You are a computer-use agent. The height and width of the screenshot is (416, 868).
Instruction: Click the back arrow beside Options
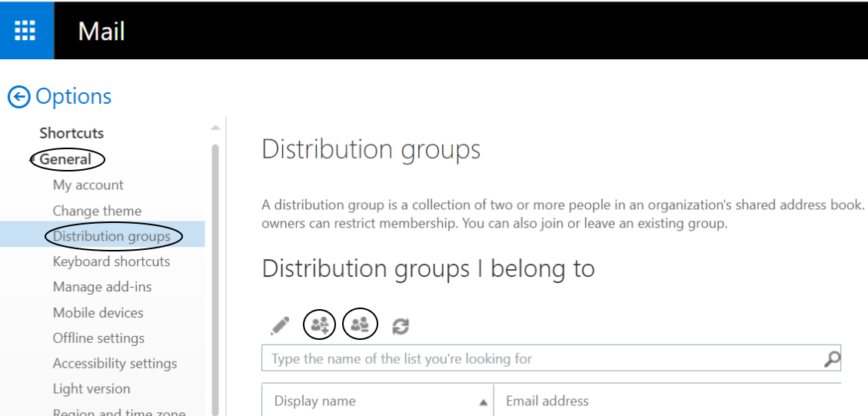19,97
